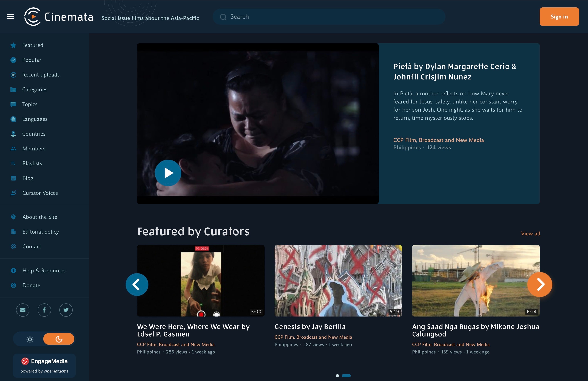This screenshot has height=381, width=588.
Task: Open Recent uploads via its play icon
Action: (13, 75)
